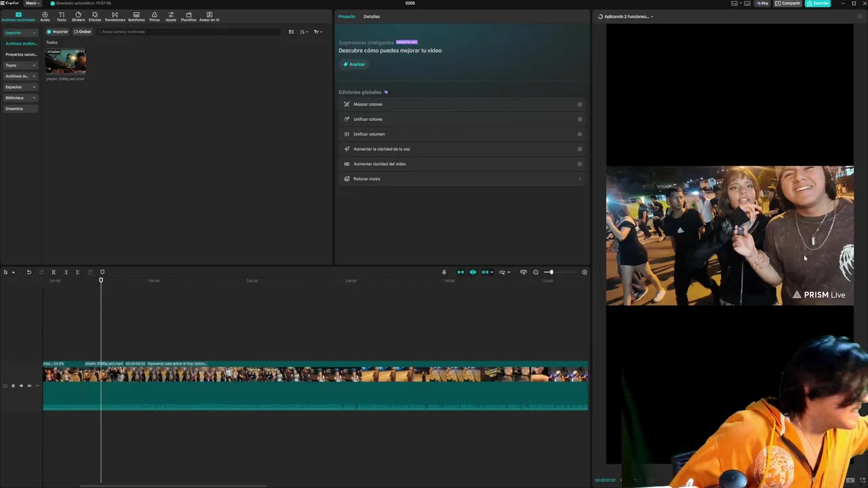The width and height of the screenshot is (868, 488).
Task: Click the Analizar button
Action: point(354,64)
